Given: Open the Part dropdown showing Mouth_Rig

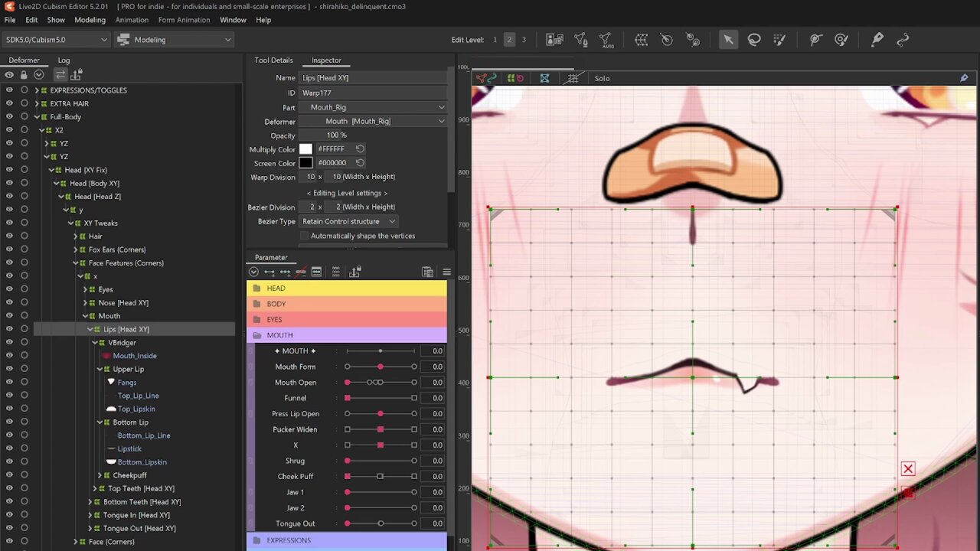Looking at the screenshot, I should [x=373, y=107].
